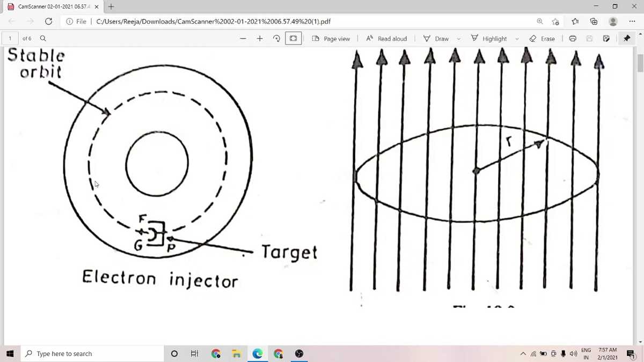Viewport: 644px width, 362px height.
Task: Close the CamScanner PDF tab
Action: click(x=96, y=7)
